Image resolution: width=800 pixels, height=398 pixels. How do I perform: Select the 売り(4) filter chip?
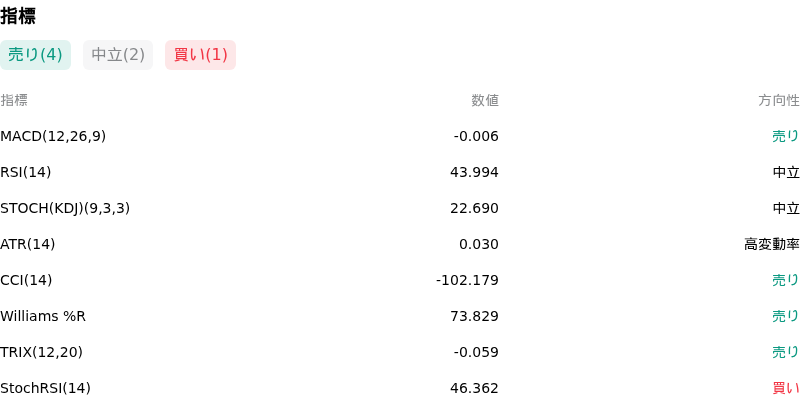(x=35, y=55)
